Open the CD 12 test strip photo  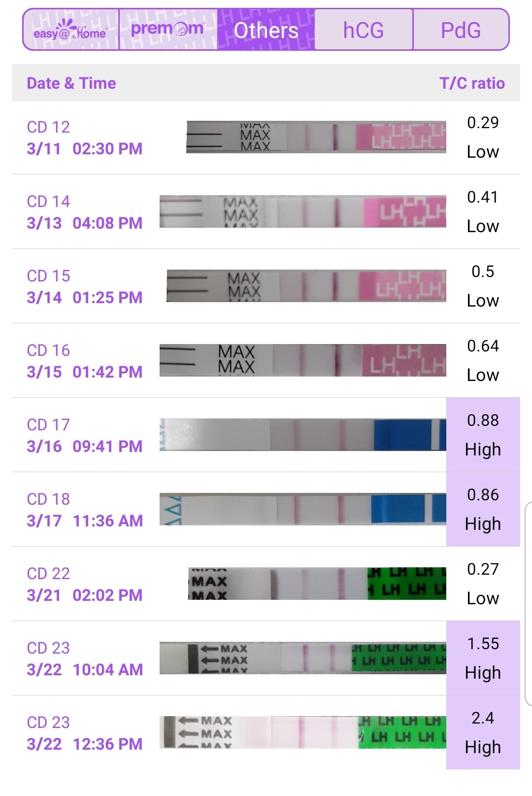coord(316,137)
